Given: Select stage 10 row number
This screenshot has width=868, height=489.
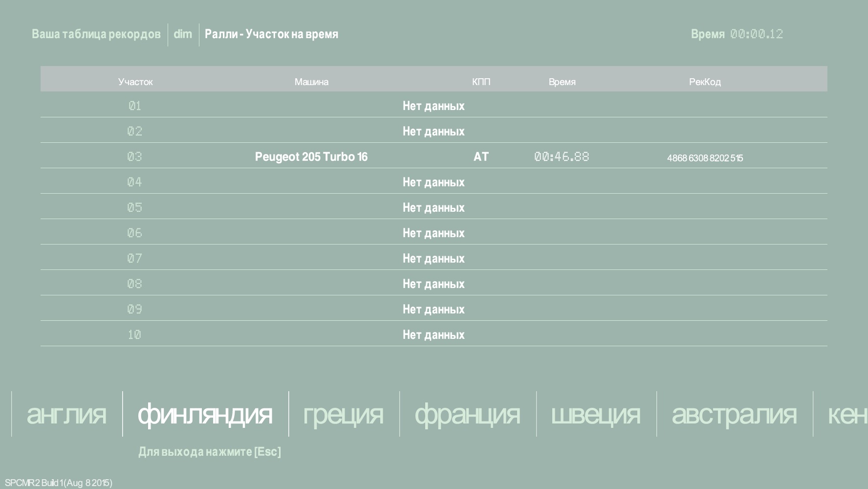Looking at the screenshot, I should click(x=134, y=334).
